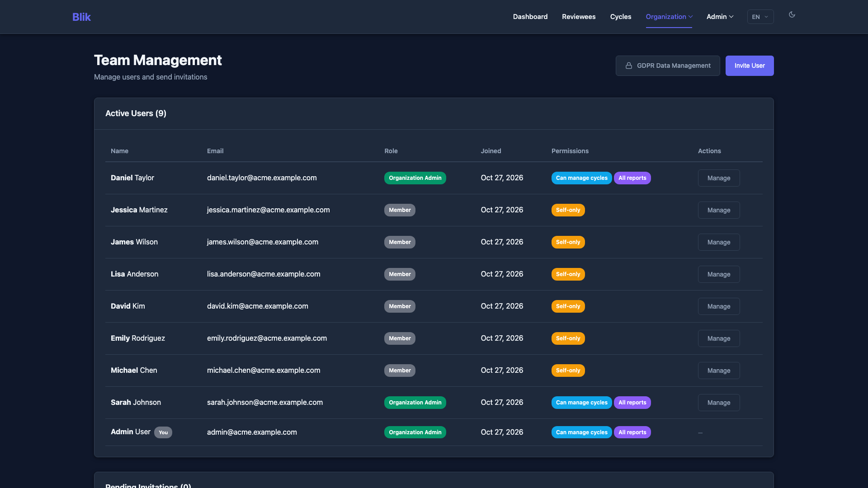
Task: Click the Active Users (9) heading
Action: point(136,113)
